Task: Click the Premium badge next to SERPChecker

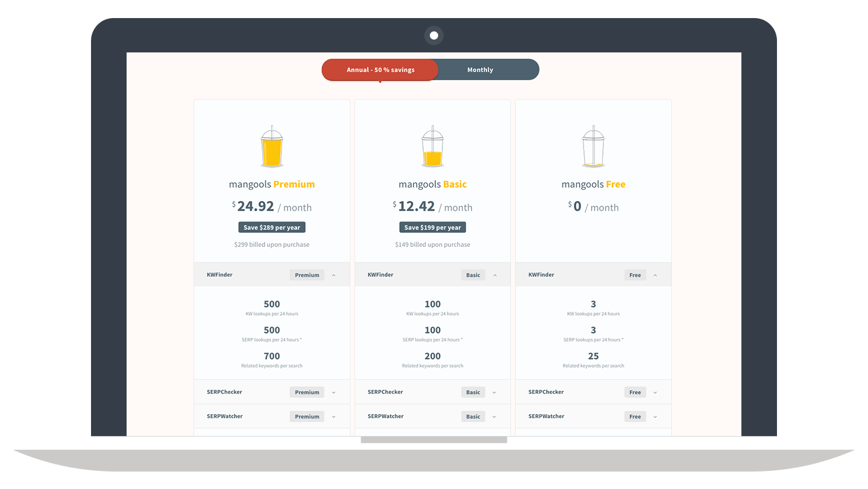Action: click(307, 393)
